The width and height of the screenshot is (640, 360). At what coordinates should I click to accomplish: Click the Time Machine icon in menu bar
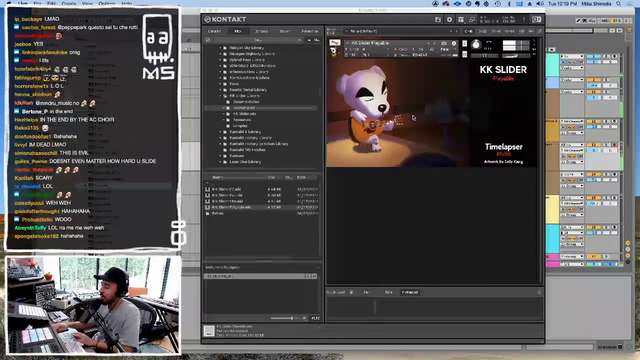coord(498,4)
